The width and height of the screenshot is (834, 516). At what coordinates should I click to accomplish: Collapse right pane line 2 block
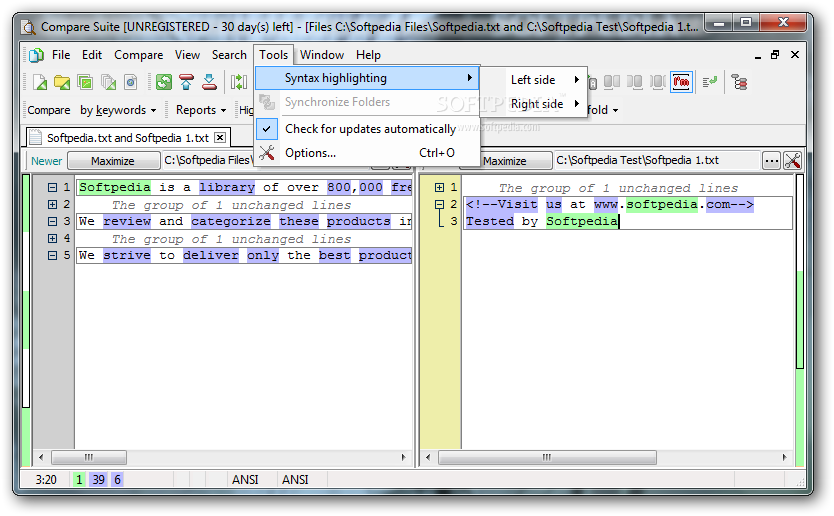pyautogui.click(x=439, y=204)
